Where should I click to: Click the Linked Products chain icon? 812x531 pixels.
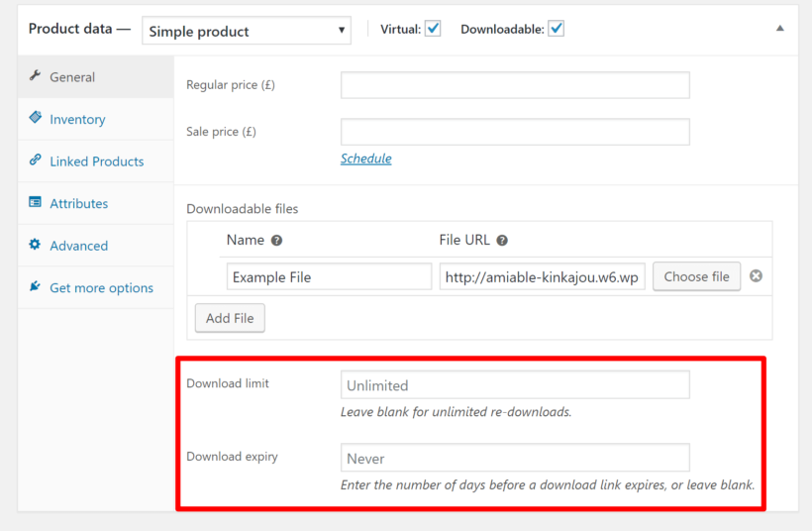point(36,159)
